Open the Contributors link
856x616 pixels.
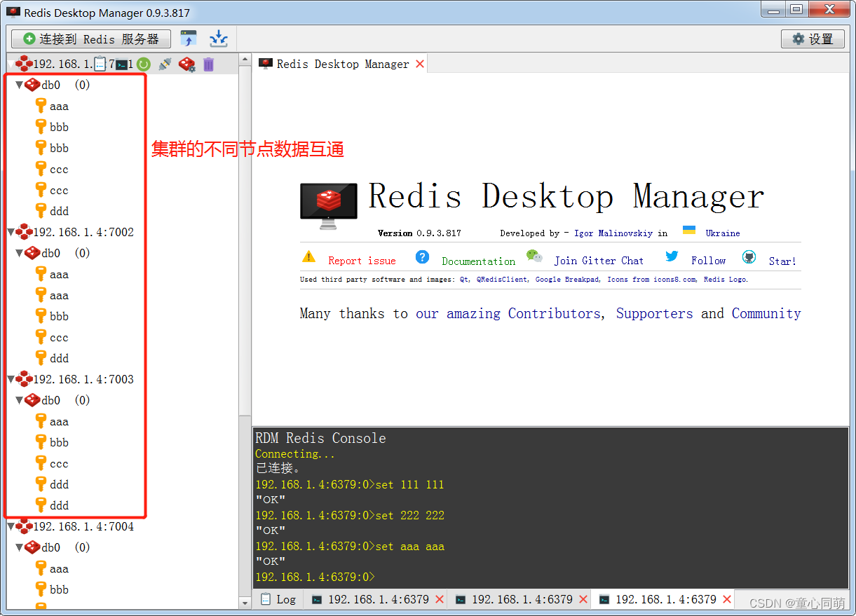click(x=555, y=313)
